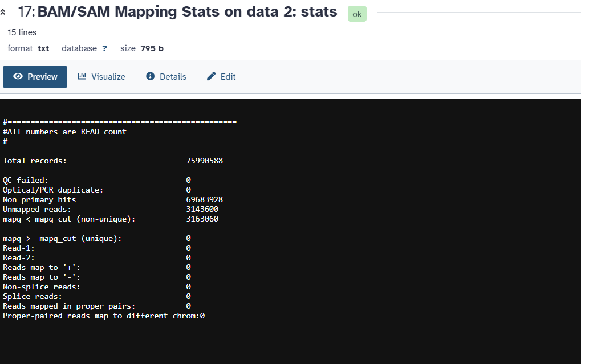
Task: Click the "Reads map to '-'" line
Action: pyautogui.click(x=97, y=277)
